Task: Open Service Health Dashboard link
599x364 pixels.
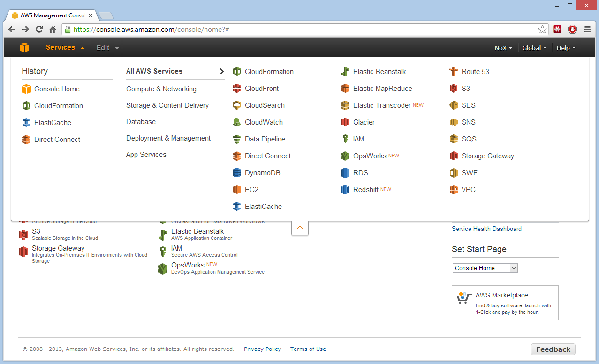Action: pos(486,229)
